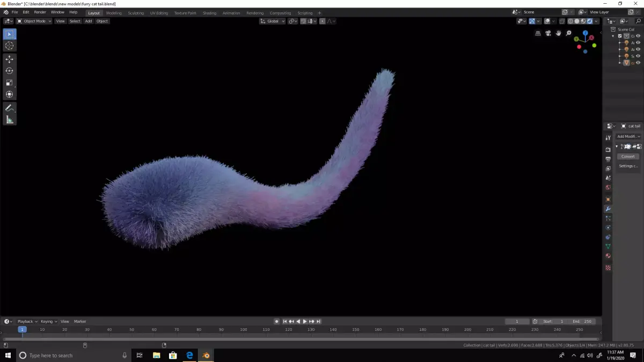Open the Physics Properties tab
This screenshot has height=362, width=644.
(x=608, y=227)
